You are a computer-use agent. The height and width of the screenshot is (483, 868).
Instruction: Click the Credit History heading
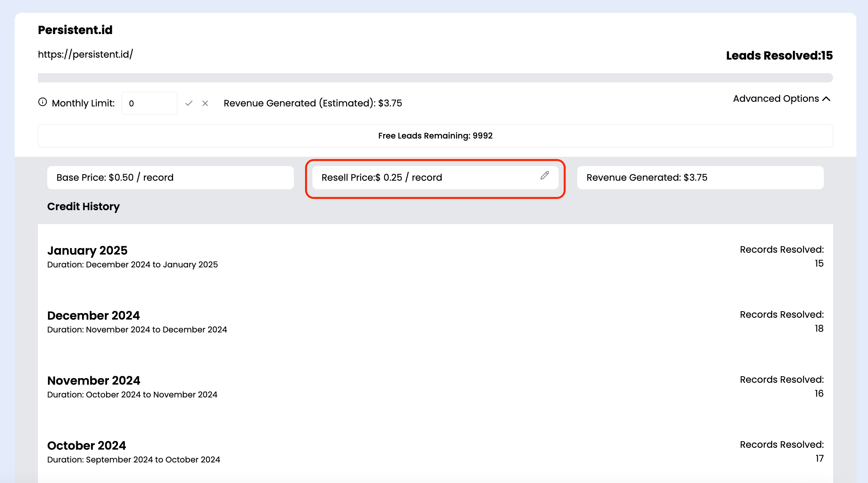click(x=83, y=206)
